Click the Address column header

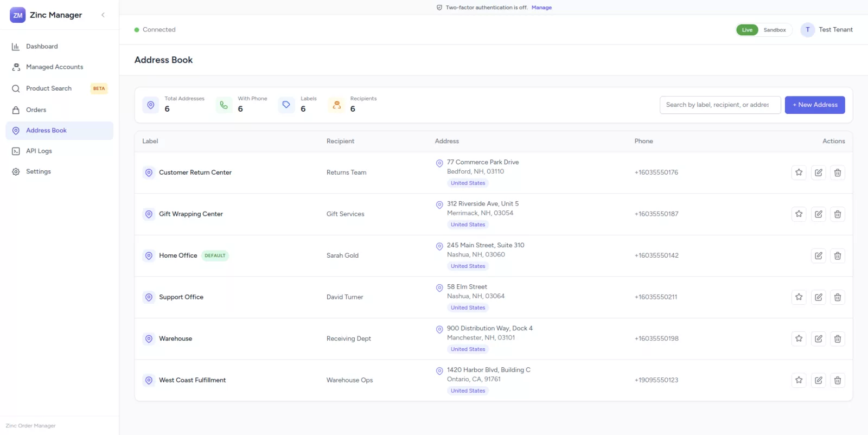pyautogui.click(x=447, y=141)
